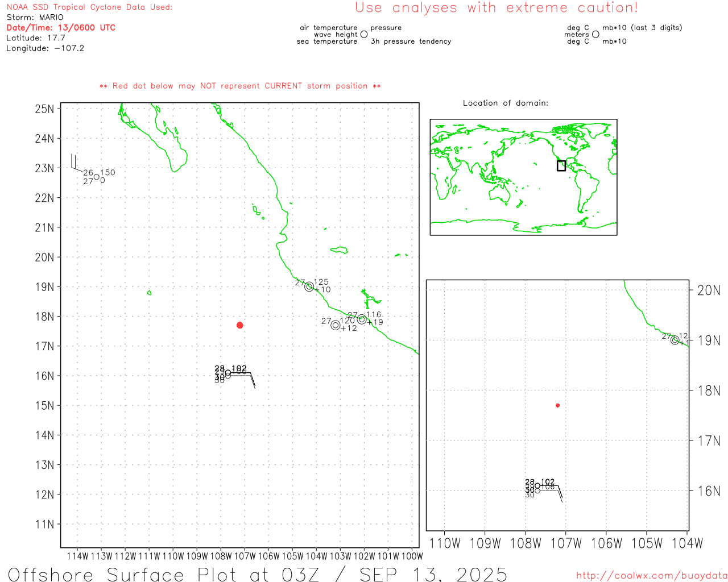728x582 pixels.
Task: Click the '+12' pressure tendency value
Action: [x=349, y=329]
